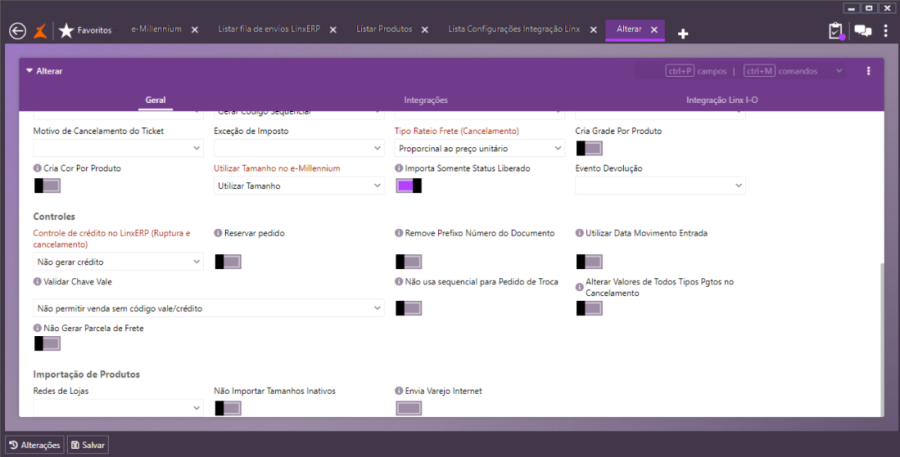The width and height of the screenshot is (900, 457).
Task: Toggle Não usa sequencial para Pedido de Troca
Action: 409,308
